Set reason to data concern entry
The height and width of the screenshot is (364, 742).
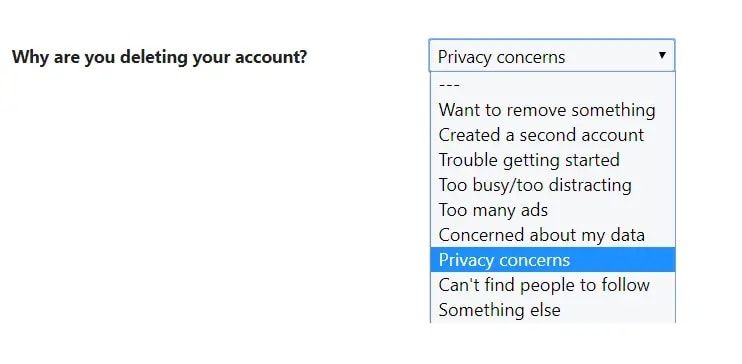point(553,235)
